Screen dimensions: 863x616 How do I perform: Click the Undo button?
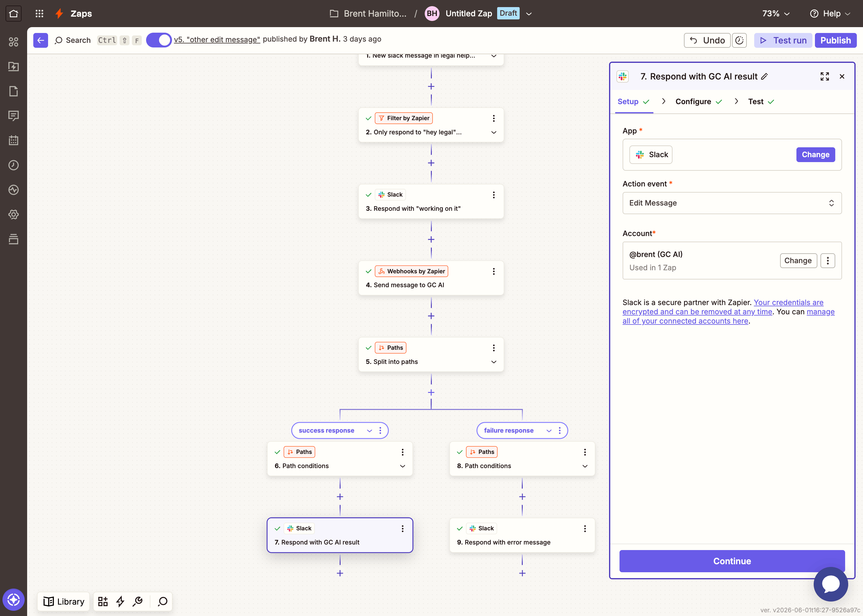[x=707, y=40]
